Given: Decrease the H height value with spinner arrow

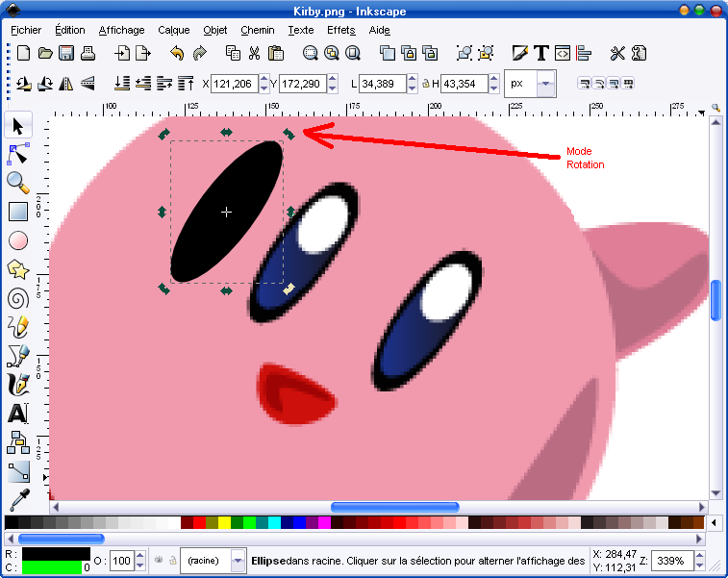Looking at the screenshot, I should click(x=494, y=88).
